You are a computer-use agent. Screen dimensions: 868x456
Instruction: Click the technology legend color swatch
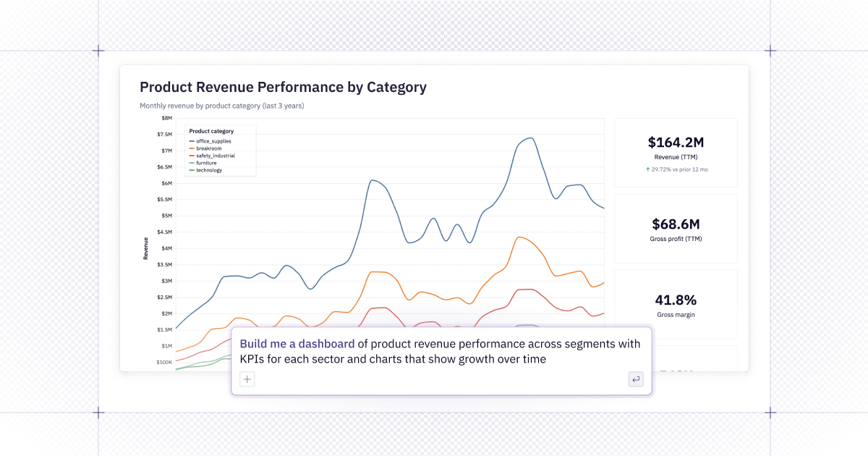tap(192, 170)
